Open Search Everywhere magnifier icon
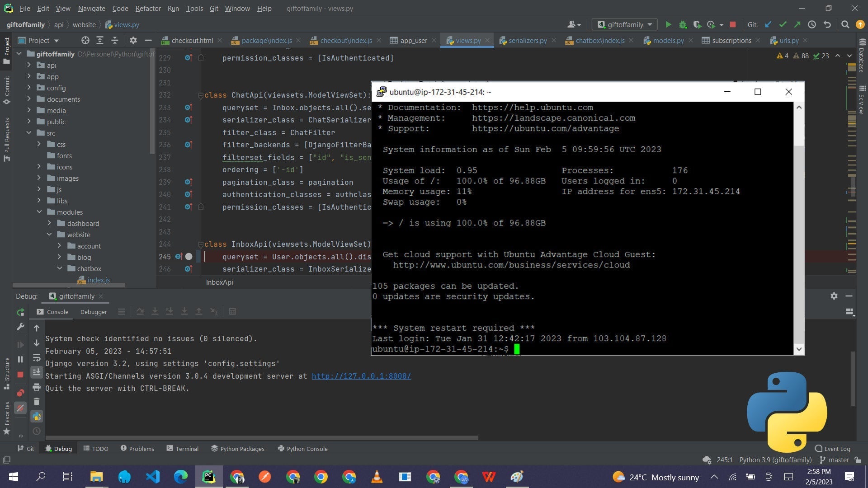Screen dimensions: 868x488 845,24
